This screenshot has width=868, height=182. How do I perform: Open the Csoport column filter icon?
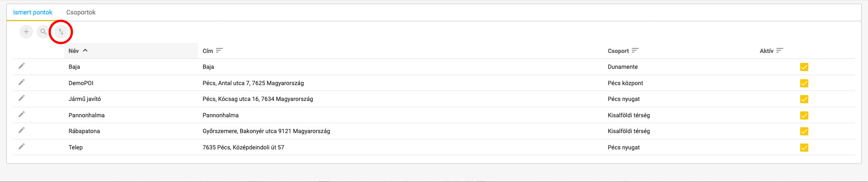point(635,51)
